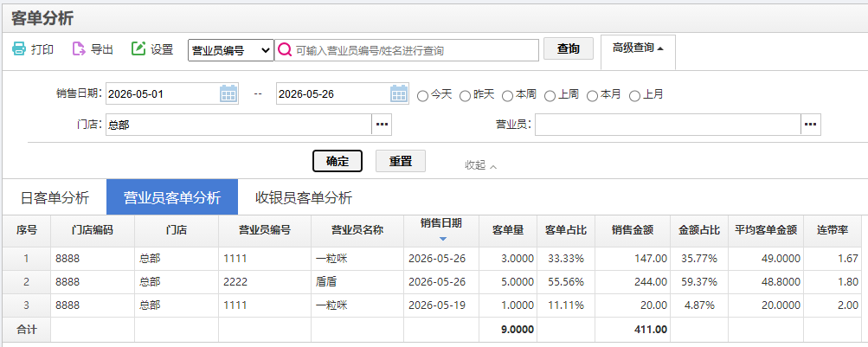Select the 今天 radio button
The height and width of the screenshot is (347, 868).
click(x=422, y=96)
